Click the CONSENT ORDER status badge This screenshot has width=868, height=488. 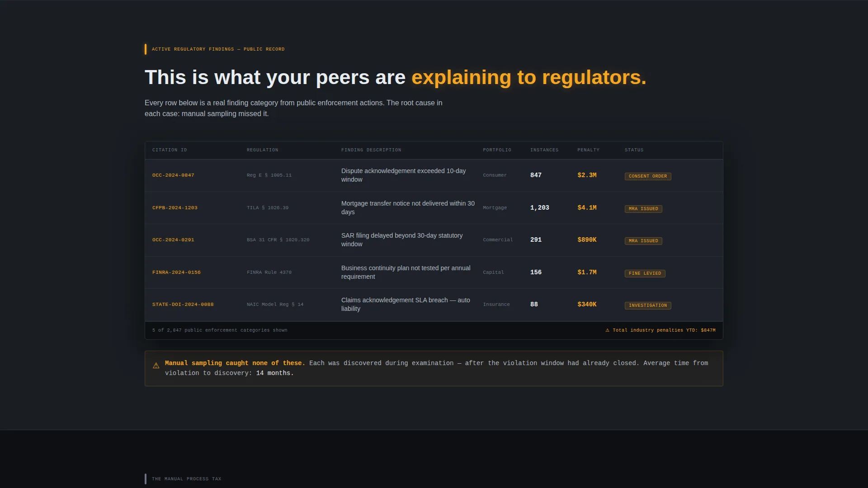(648, 176)
